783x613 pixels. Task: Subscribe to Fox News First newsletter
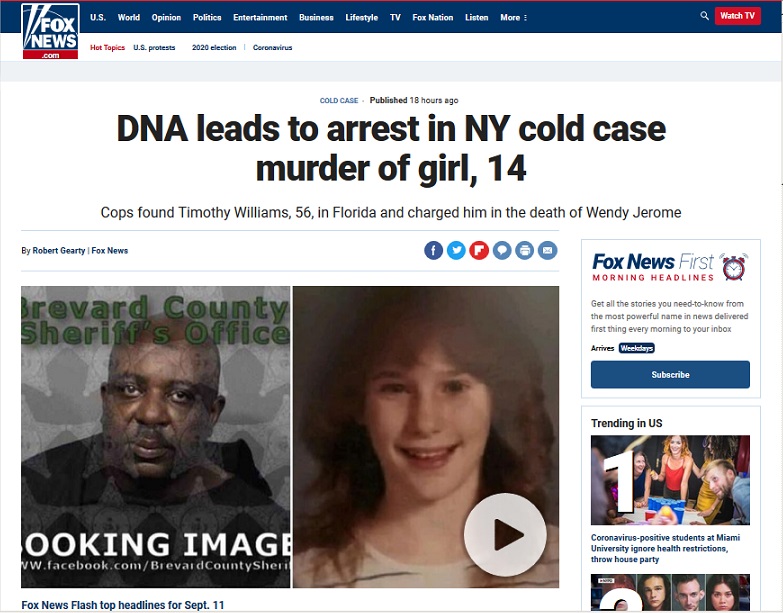pyautogui.click(x=670, y=374)
